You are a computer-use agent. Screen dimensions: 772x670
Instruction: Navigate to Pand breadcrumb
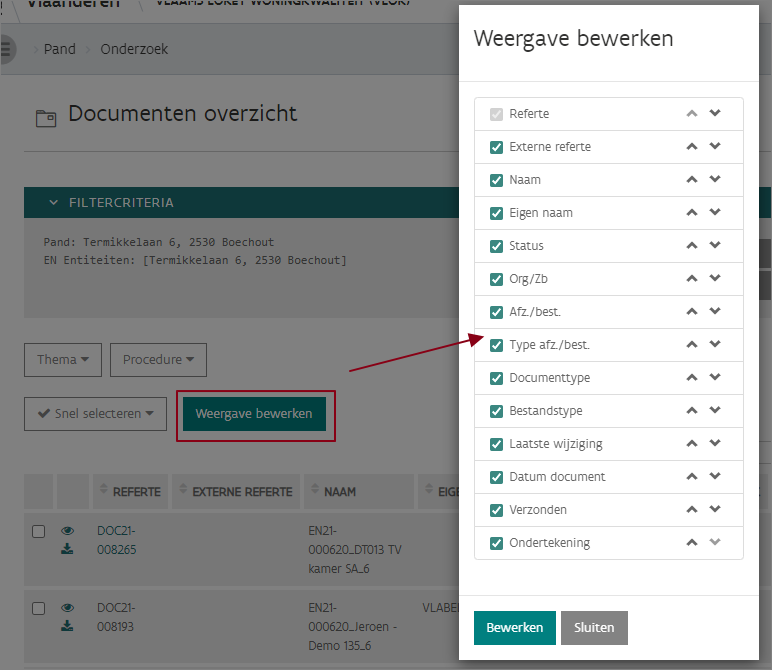(59, 49)
